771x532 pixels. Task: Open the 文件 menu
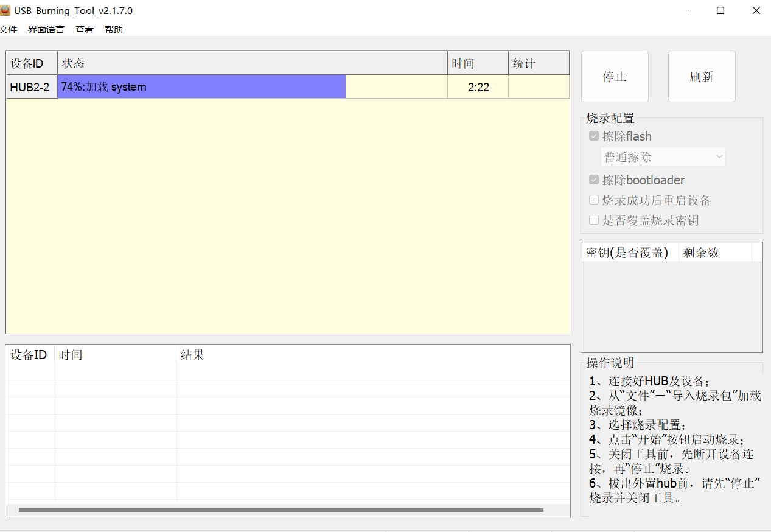coord(9,29)
